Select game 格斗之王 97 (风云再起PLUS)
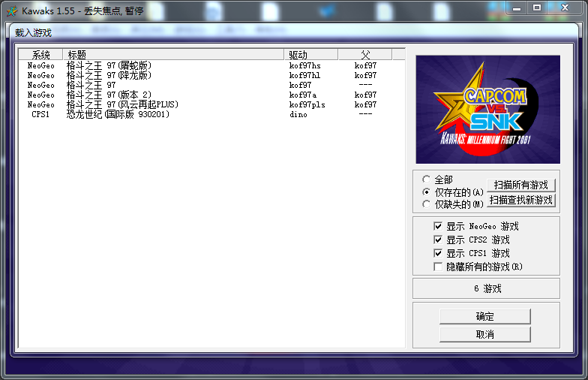588x380 pixels. pyautogui.click(x=211, y=105)
